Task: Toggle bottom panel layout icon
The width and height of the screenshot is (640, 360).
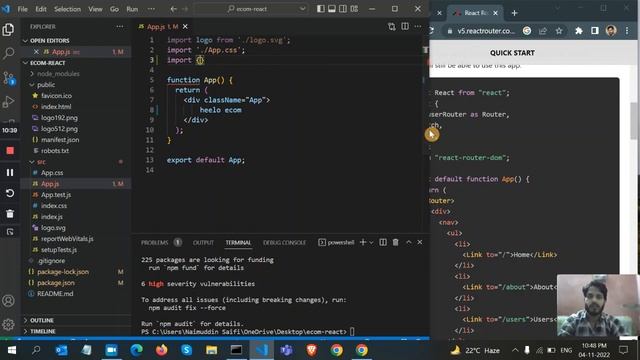Action: coord(332,9)
